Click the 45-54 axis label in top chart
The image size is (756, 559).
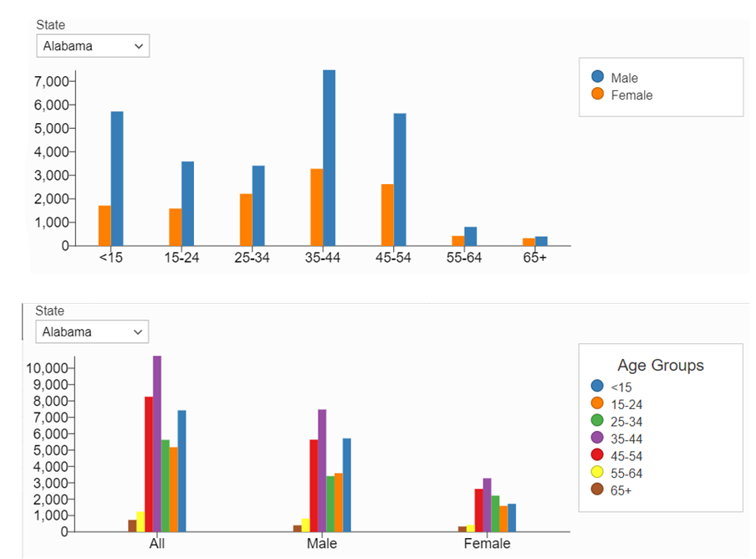point(393,258)
